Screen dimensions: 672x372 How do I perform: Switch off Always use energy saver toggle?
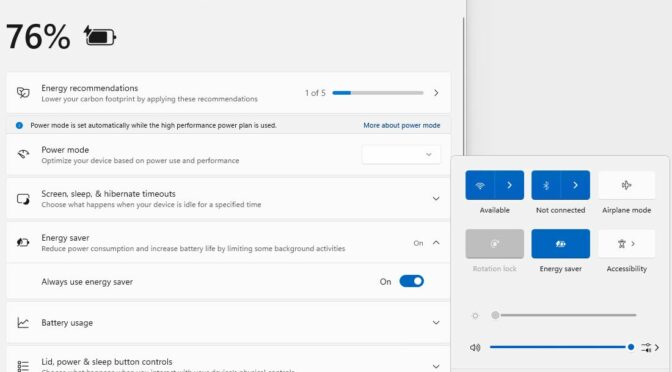(x=411, y=281)
